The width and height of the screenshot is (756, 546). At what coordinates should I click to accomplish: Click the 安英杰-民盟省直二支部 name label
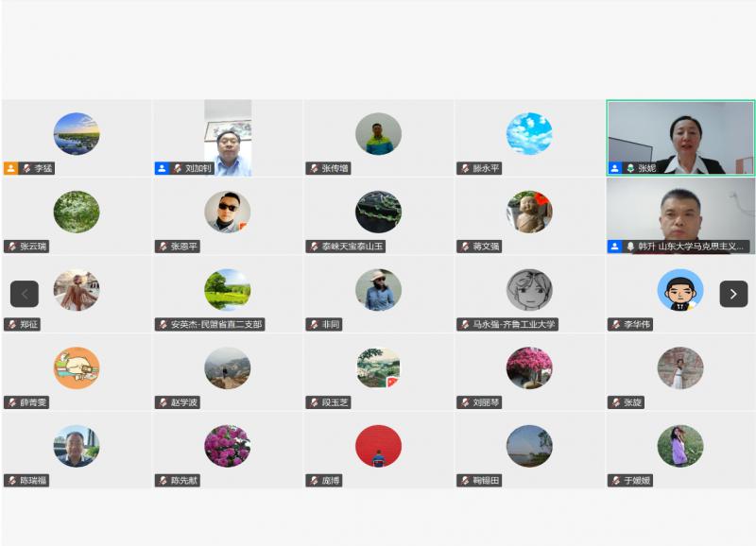coord(216,324)
